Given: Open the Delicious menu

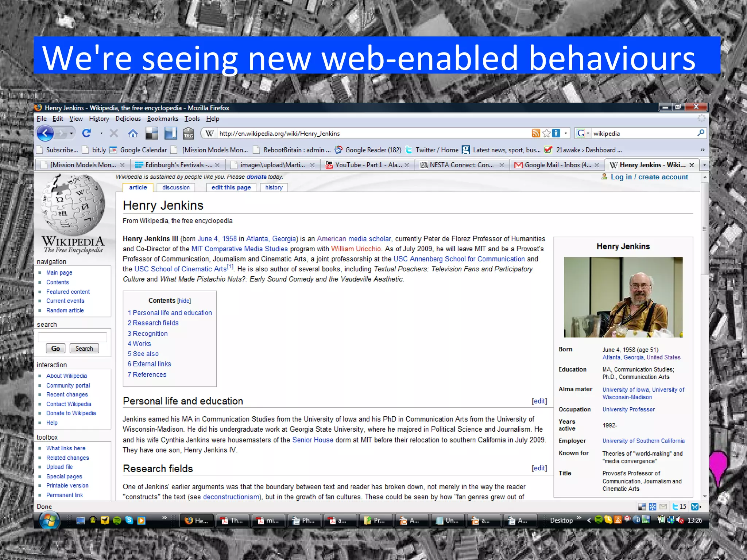Looking at the screenshot, I should click(128, 118).
